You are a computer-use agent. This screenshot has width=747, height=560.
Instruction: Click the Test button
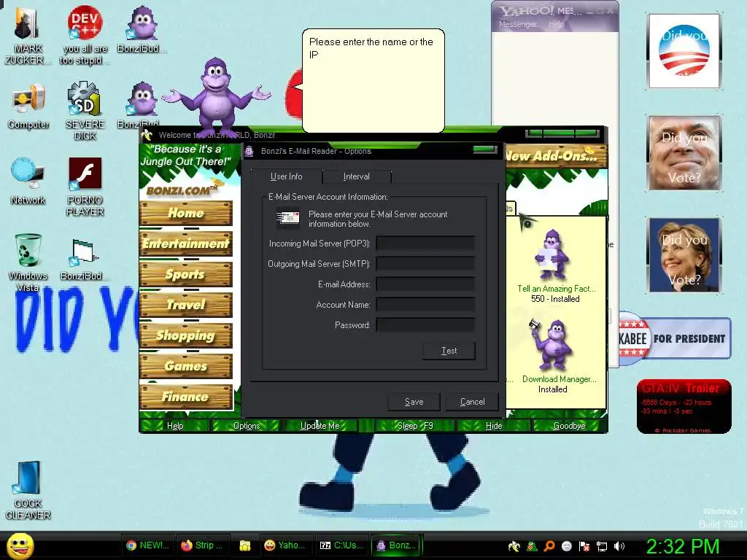(x=449, y=351)
